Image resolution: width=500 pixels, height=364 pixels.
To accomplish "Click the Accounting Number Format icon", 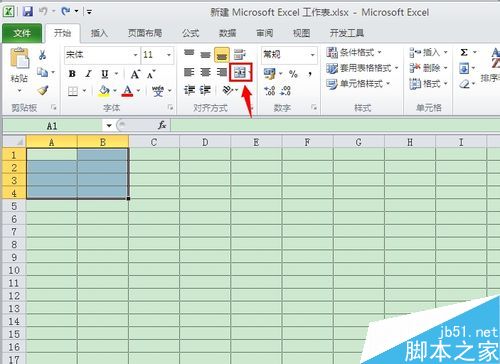I will point(269,74).
